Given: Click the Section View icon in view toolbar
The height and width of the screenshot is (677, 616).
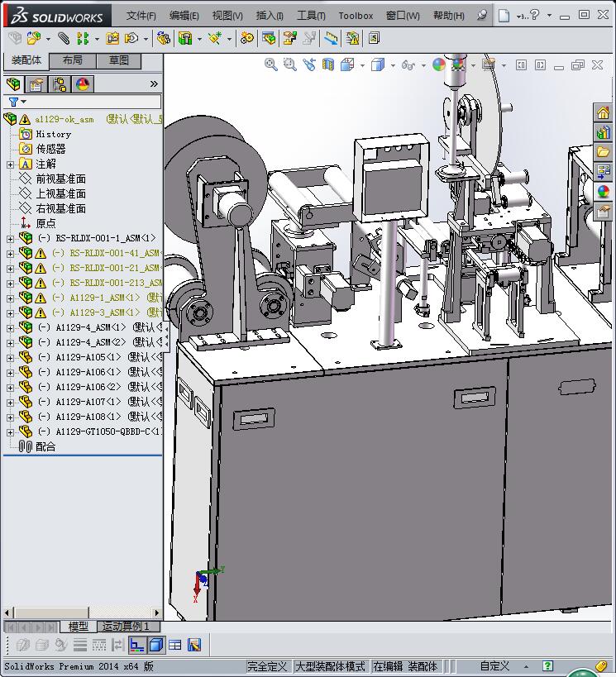Looking at the screenshot, I should pos(328,64).
